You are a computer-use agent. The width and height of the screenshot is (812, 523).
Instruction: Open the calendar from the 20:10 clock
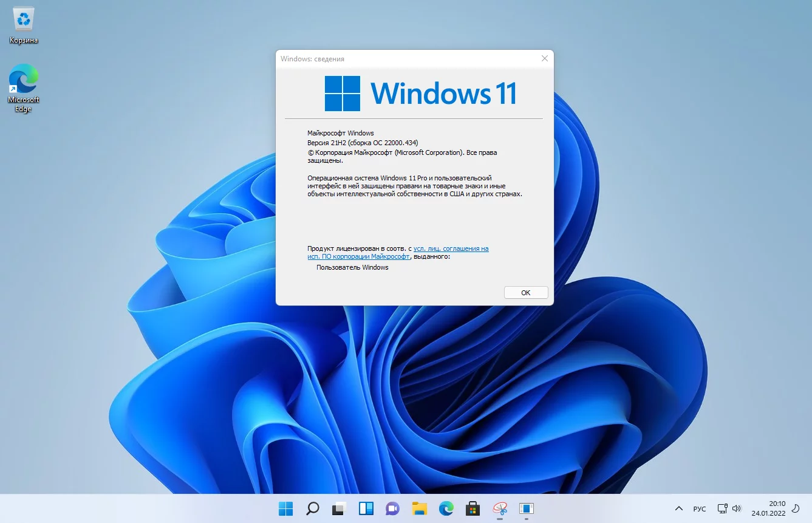point(768,508)
